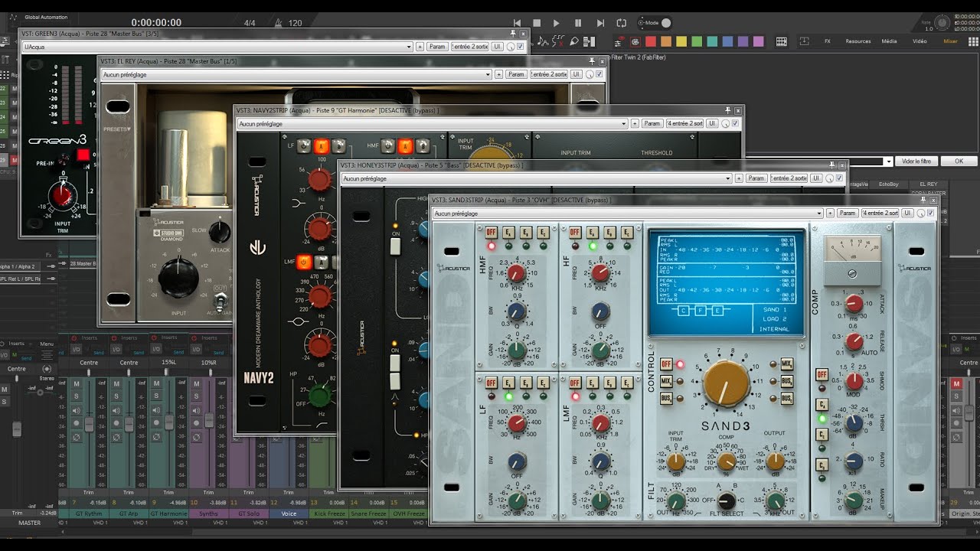Click Param button in SAND3STRIP window
980x551 pixels.
tap(848, 214)
